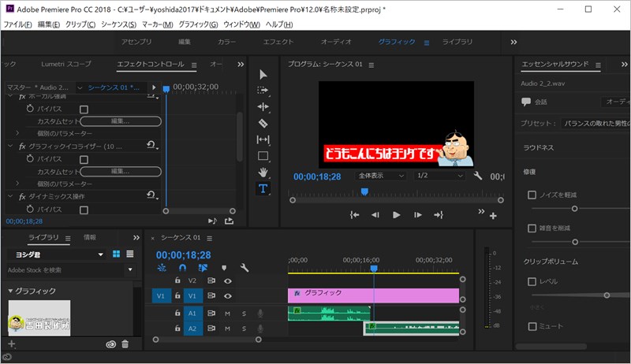Toggle バイパス checkbox under ダイナミックス操作
The width and height of the screenshot is (631, 364).
click(84, 210)
